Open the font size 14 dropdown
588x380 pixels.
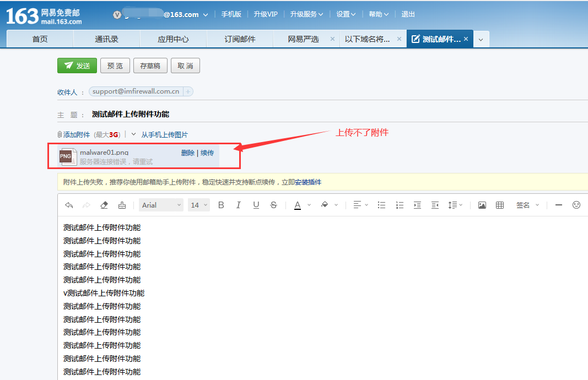click(x=199, y=205)
